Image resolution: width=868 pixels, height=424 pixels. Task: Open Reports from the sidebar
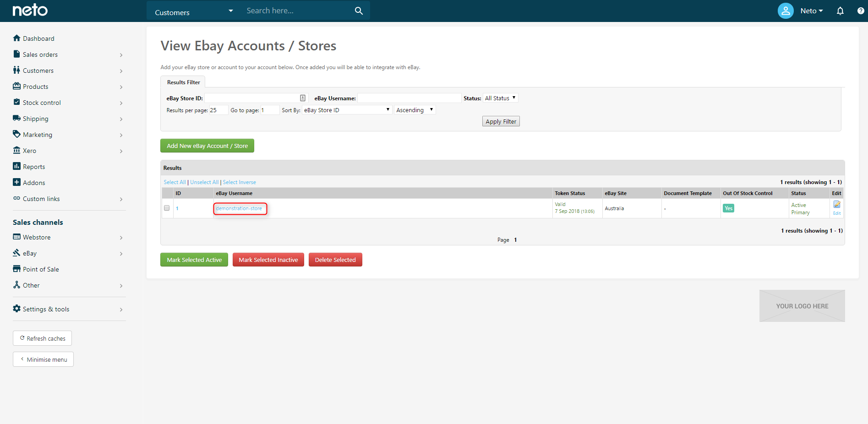(34, 167)
